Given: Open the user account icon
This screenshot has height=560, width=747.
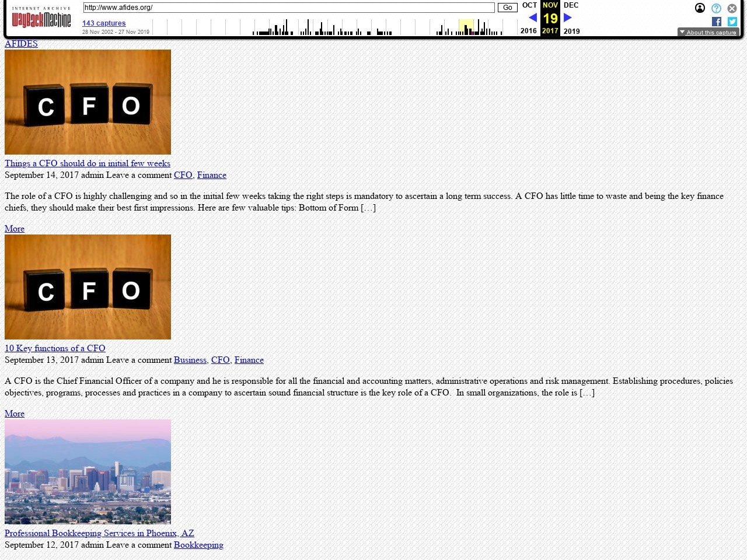Looking at the screenshot, I should (x=700, y=8).
